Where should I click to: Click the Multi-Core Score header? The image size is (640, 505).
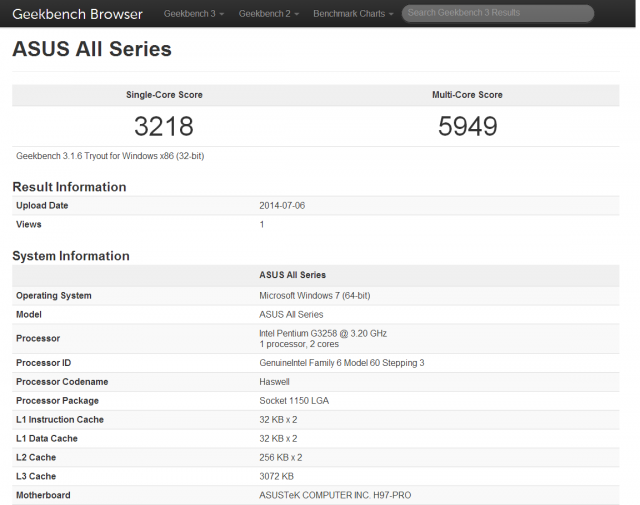click(x=467, y=95)
